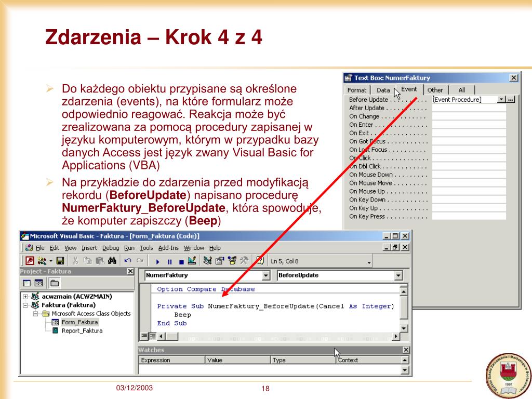Open the Help menu
532x399 pixels.
point(215,248)
